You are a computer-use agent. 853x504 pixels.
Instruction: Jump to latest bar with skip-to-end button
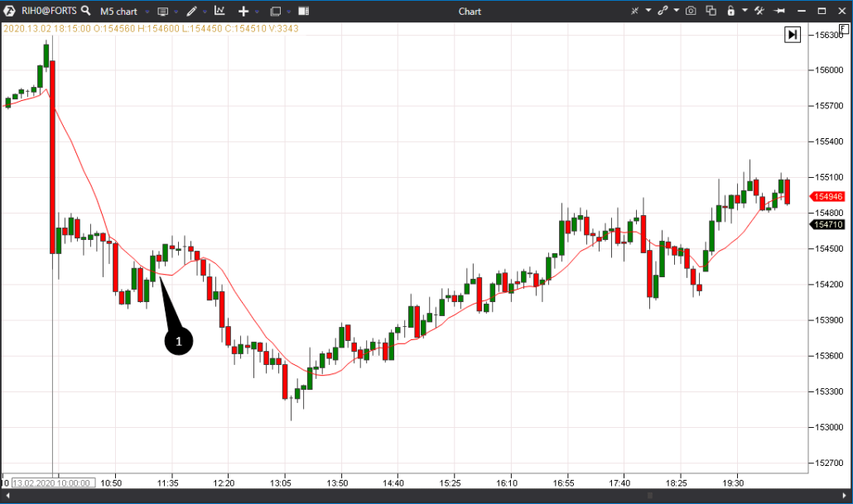793,34
